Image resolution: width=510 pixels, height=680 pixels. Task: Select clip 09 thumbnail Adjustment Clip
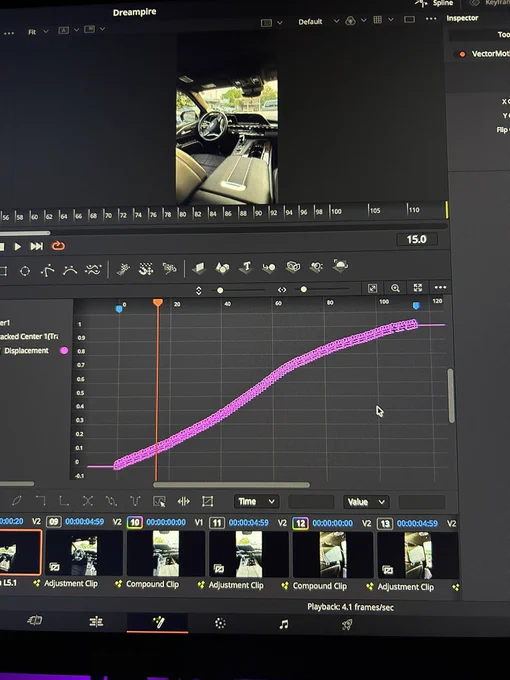(84, 554)
